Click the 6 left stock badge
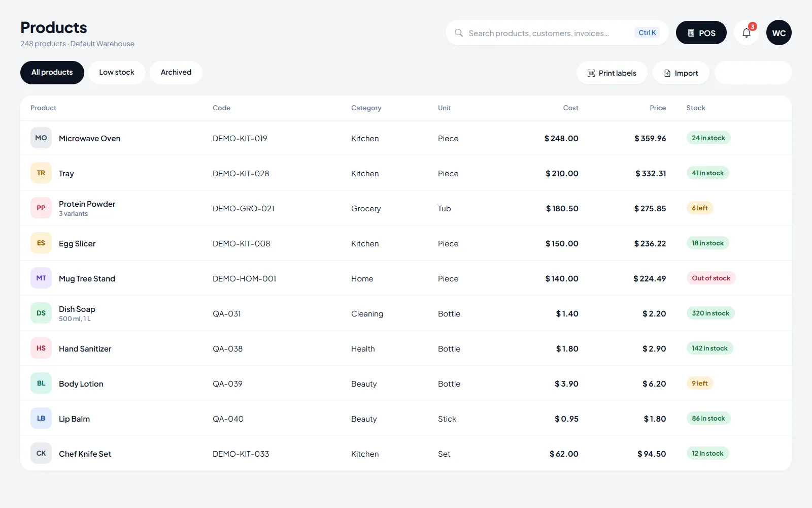The width and height of the screenshot is (812, 508). coord(700,208)
